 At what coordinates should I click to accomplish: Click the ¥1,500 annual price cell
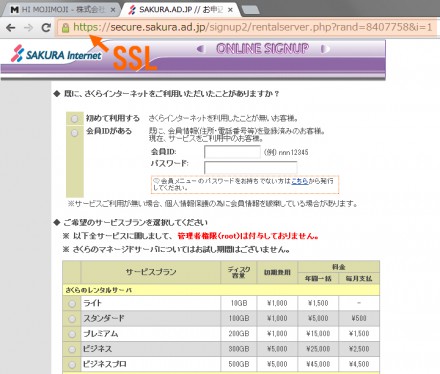pyautogui.click(x=318, y=303)
